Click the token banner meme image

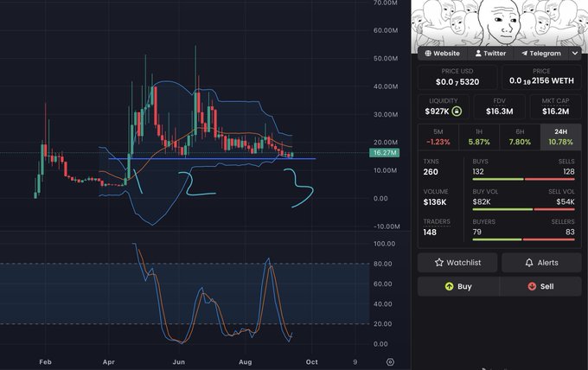click(x=499, y=22)
